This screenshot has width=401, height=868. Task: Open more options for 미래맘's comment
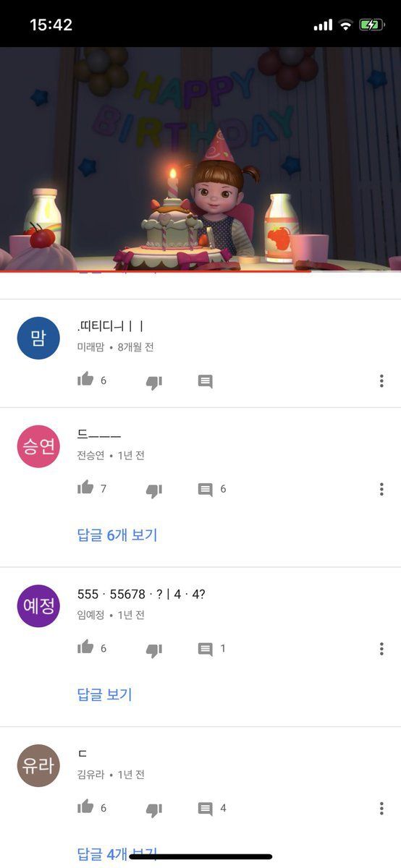[x=381, y=381]
